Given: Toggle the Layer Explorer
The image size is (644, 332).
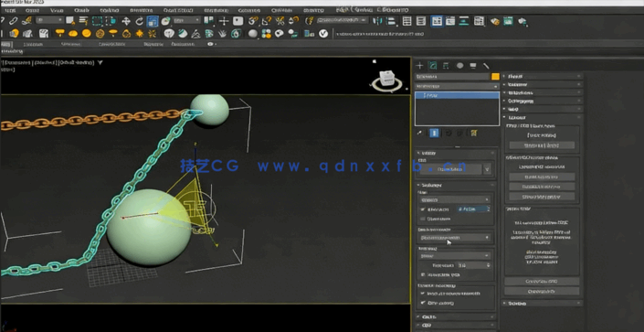Looking at the screenshot, I should pyautogui.click(x=421, y=20).
